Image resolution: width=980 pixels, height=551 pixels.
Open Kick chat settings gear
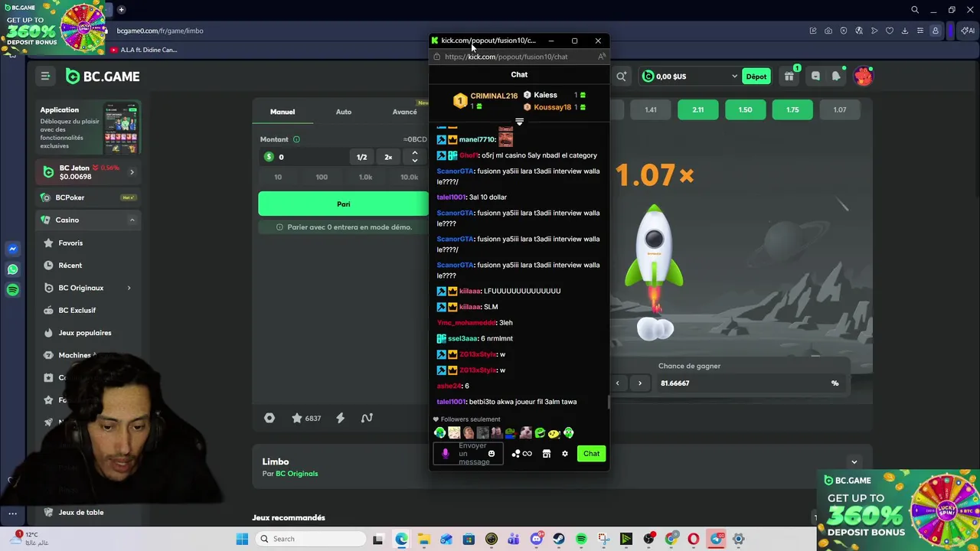pos(565,454)
